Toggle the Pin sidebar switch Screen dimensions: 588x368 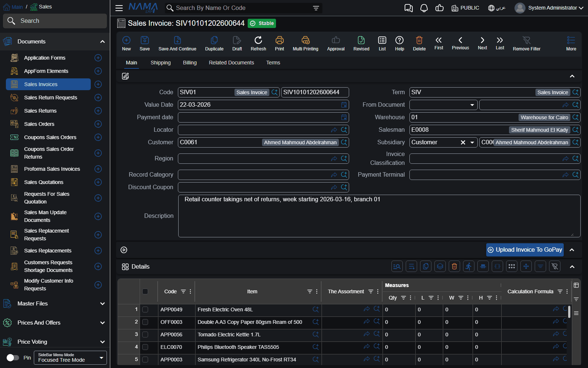[x=13, y=358]
